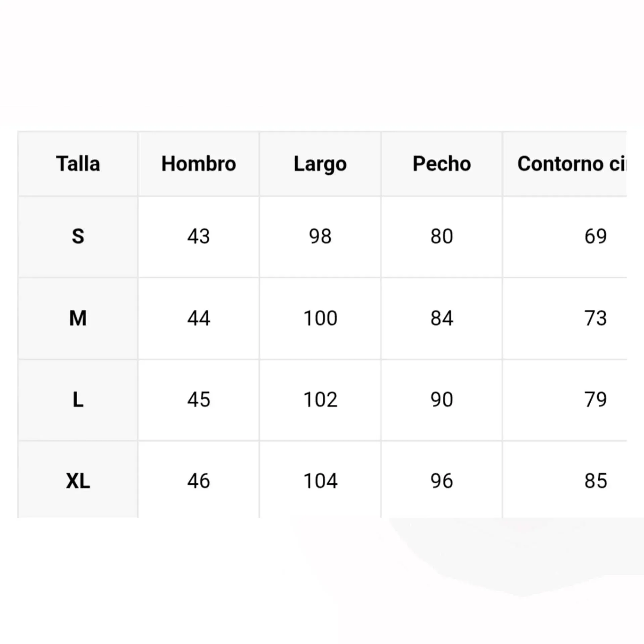Select Contorno value 73 in M row
Viewport: 644px width, 644px height.
595,318
